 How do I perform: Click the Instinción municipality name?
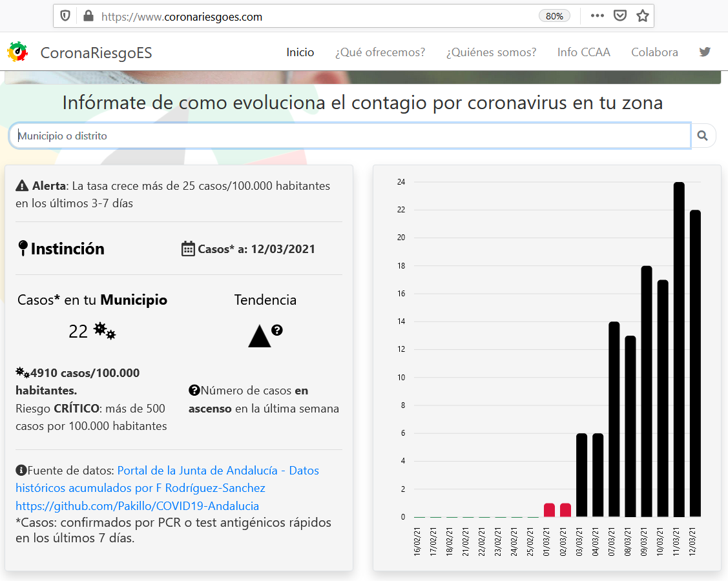click(x=68, y=249)
